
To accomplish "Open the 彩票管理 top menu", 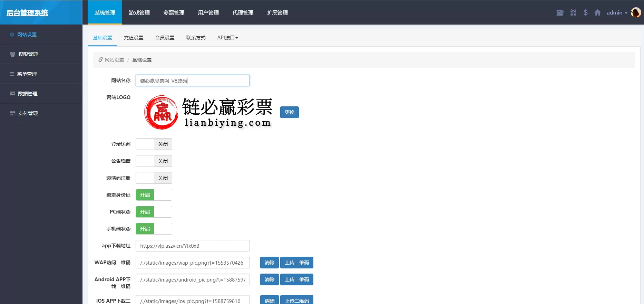I will [174, 13].
